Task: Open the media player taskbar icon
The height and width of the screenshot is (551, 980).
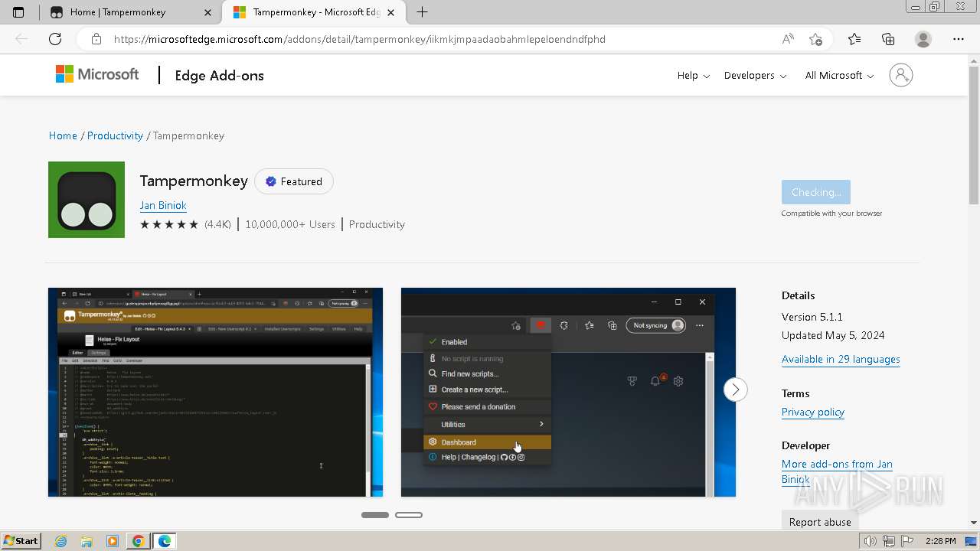Action: (113, 541)
